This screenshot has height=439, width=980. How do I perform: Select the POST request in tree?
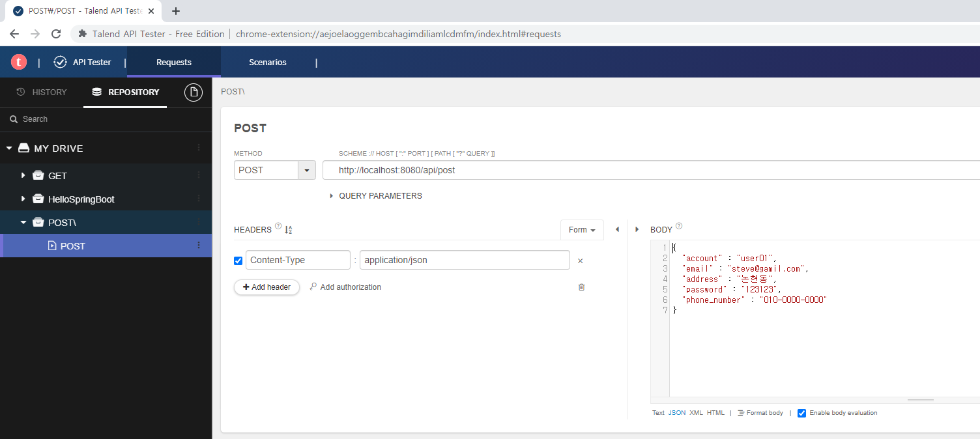106,246
